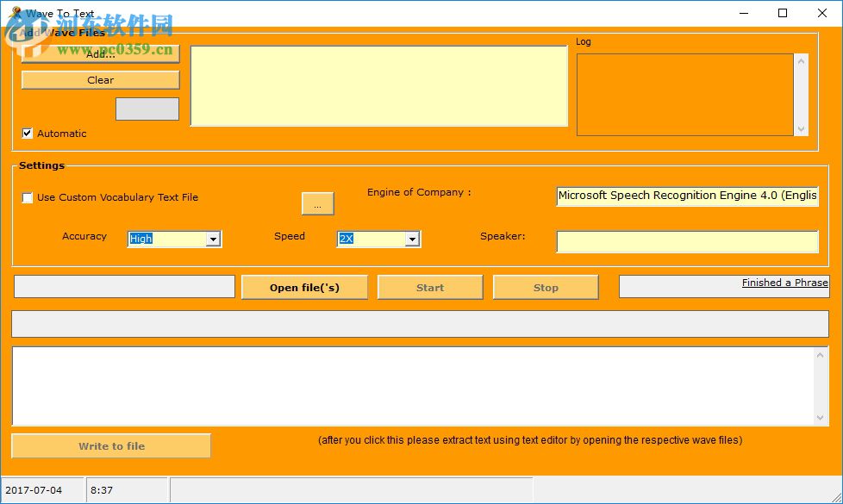Image resolution: width=843 pixels, height=504 pixels.
Task: Click the Settings group label
Action: coord(42,165)
